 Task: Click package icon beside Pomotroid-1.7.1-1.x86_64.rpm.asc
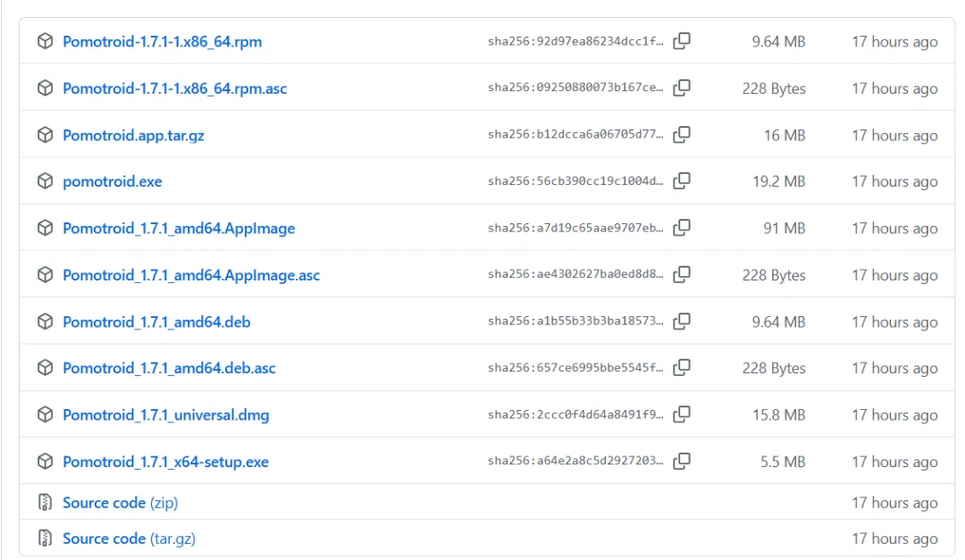point(45,88)
